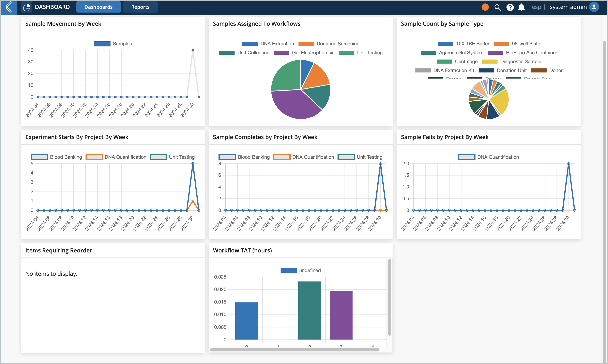This screenshot has width=608, height=364.
Task: Click the Samples Assigned To Workflows title
Action: point(256,24)
